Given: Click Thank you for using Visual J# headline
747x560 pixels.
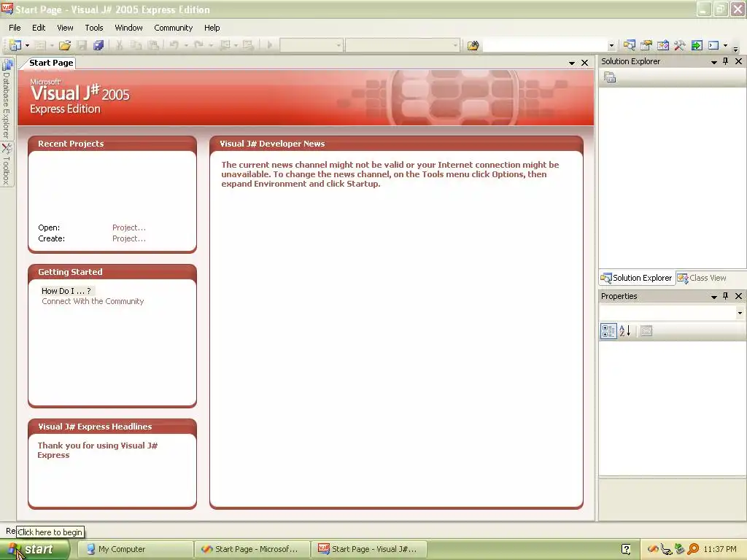Looking at the screenshot, I should 97,450.
